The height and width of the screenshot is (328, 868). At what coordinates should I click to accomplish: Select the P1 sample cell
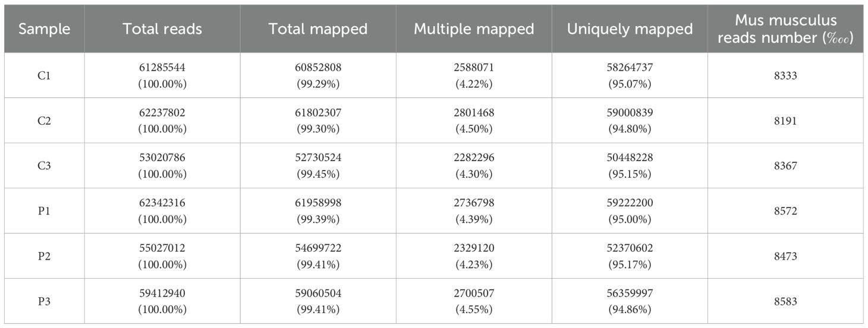(x=44, y=212)
